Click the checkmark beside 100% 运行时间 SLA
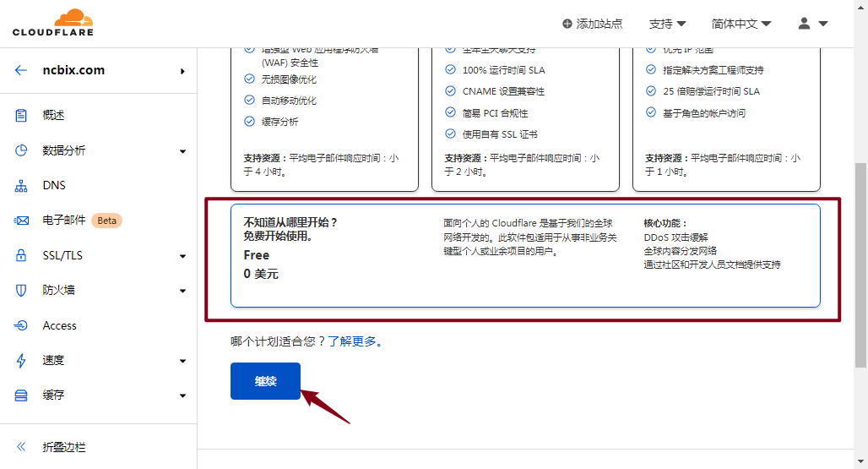The height and width of the screenshot is (469, 868). [451, 70]
